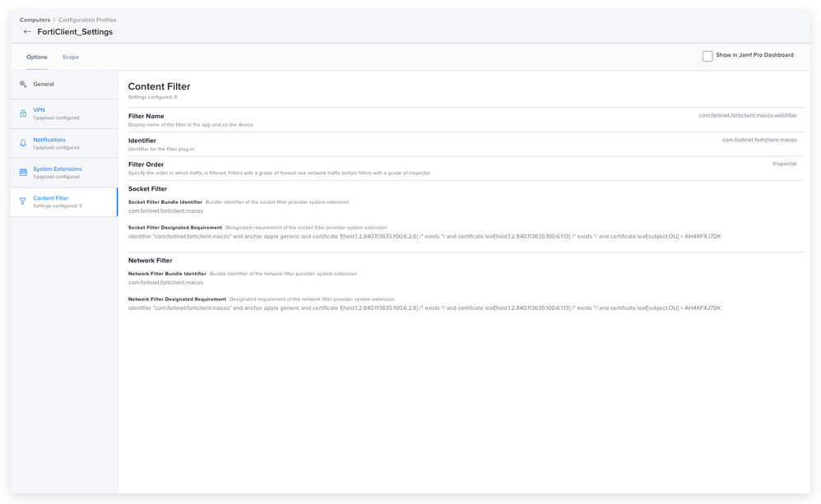Click the General gear icon in sidebar
The width and height of the screenshot is (821, 504).
tap(23, 84)
